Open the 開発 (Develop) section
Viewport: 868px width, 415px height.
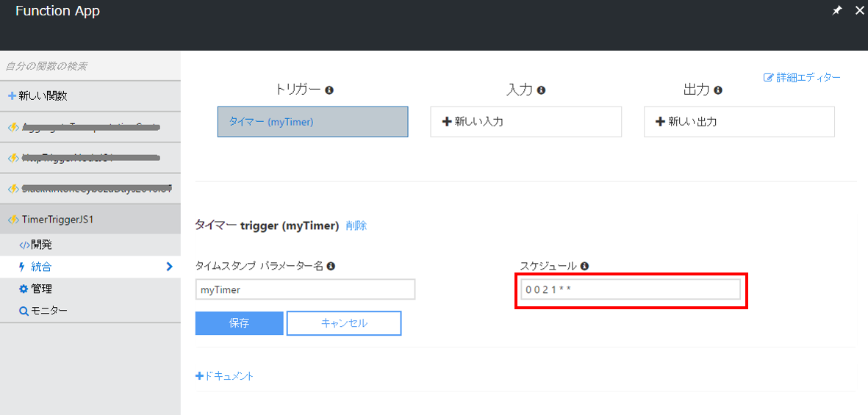pos(90,245)
